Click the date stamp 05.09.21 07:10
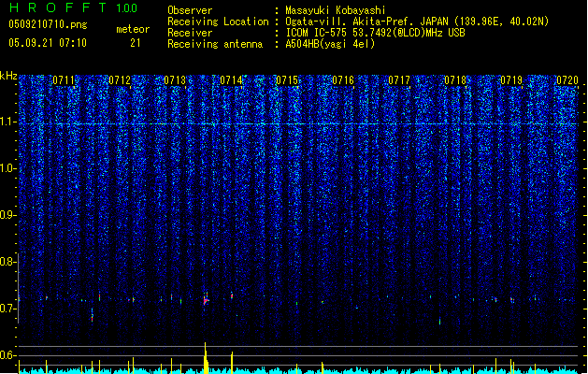 point(48,43)
